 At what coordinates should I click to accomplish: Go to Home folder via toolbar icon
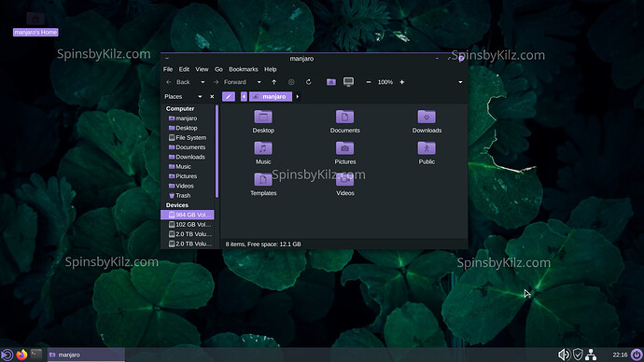click(331, 82)
